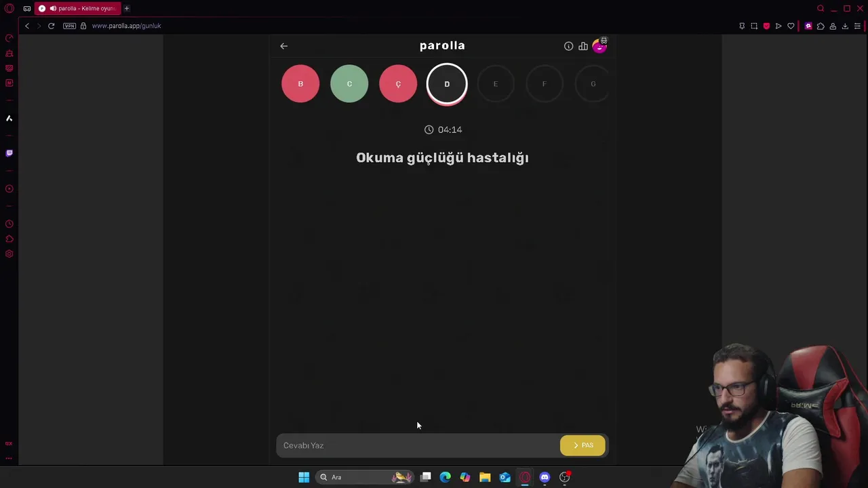
Task: Go back with the parolla page arrow
Action: tap(283, 46)
